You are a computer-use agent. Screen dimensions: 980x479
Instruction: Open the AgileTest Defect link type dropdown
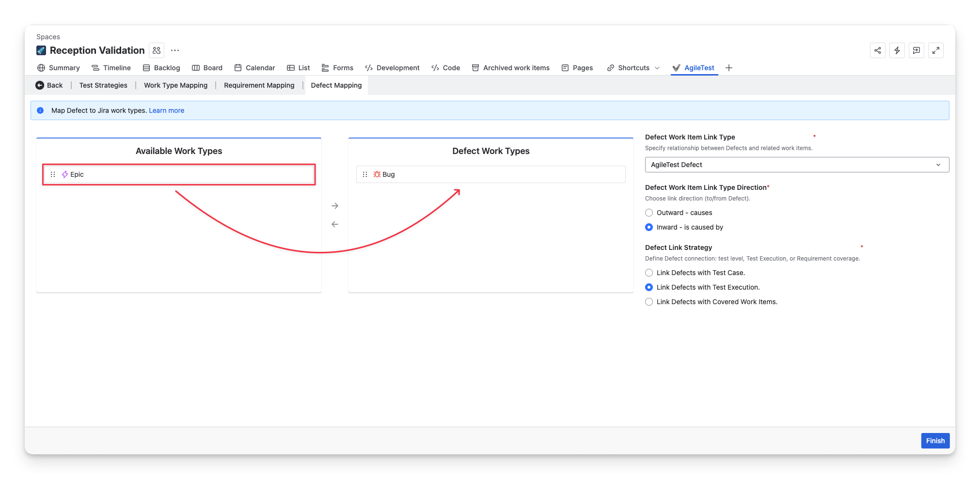point(796,165)
